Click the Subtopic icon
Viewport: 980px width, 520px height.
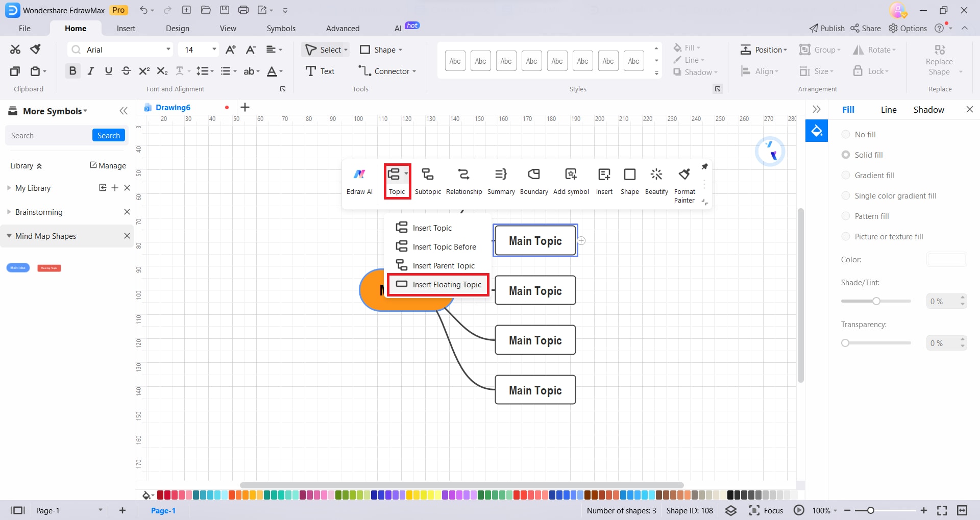tap(428, 182)
